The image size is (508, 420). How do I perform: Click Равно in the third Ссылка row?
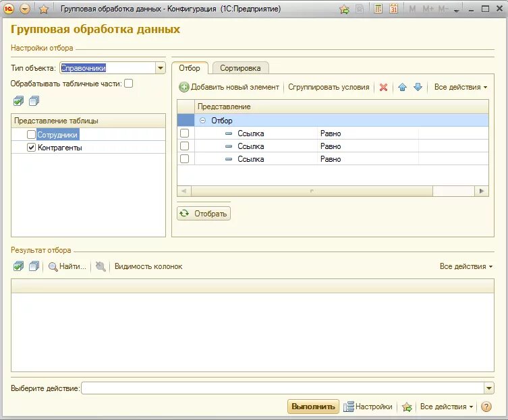pos(331,159)
